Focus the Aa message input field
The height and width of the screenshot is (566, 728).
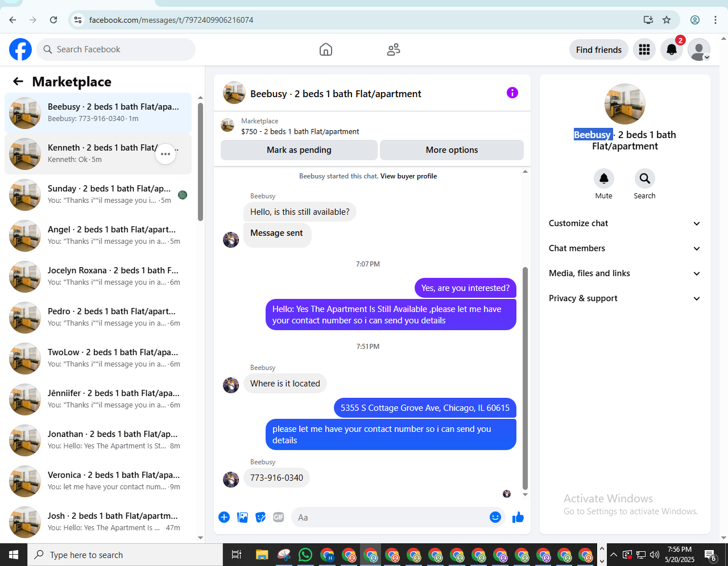click(x=398, y=517)
